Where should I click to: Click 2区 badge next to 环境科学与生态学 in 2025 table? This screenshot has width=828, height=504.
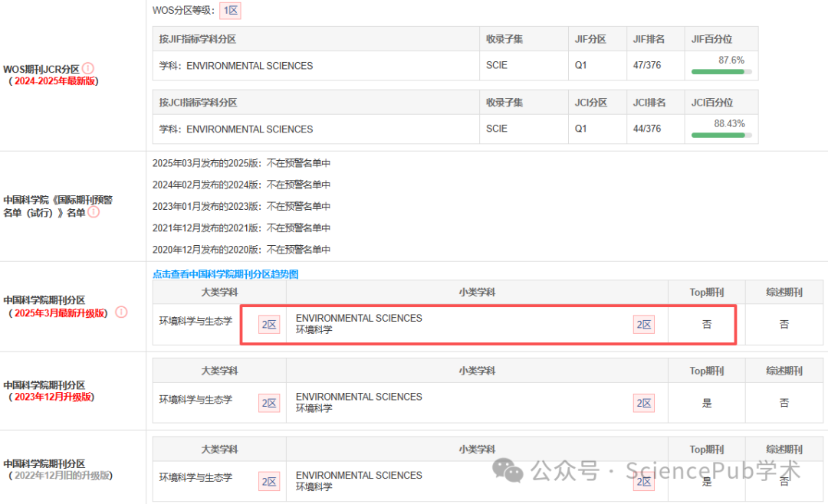coord(269,324)
